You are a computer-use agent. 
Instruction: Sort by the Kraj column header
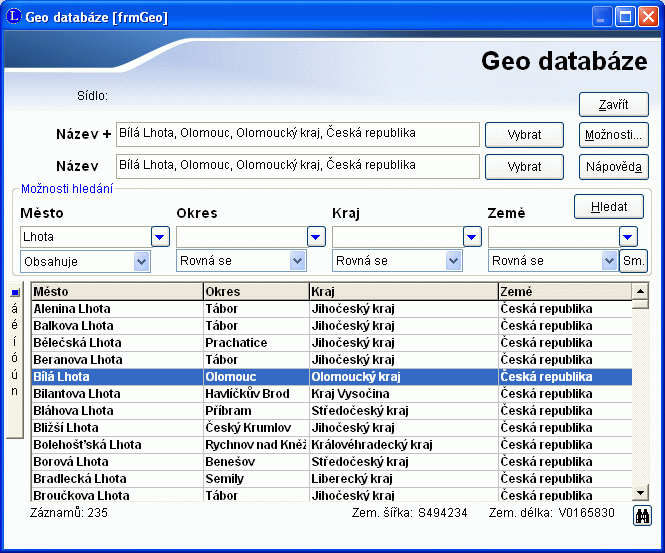coord(403,292)
